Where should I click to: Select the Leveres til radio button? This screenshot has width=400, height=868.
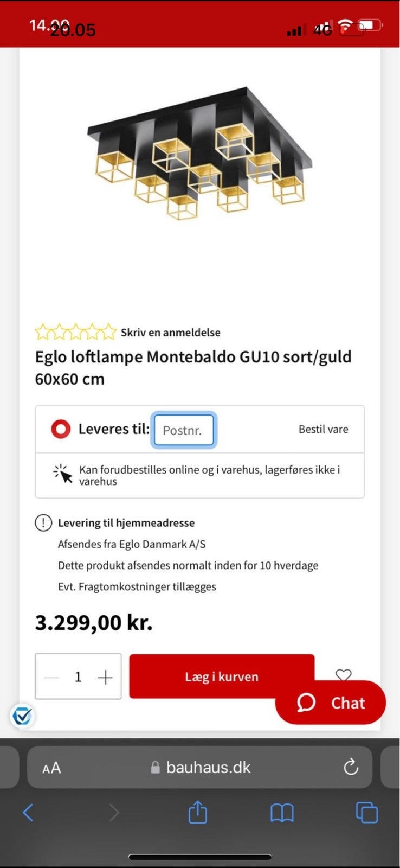coord(61,429)
